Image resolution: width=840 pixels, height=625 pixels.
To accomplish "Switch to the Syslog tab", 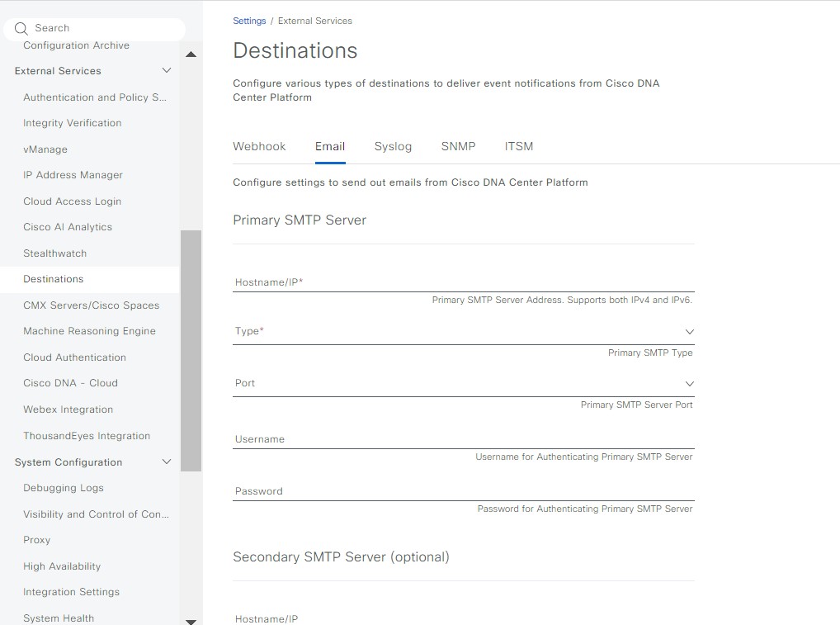I will [393, 147].
